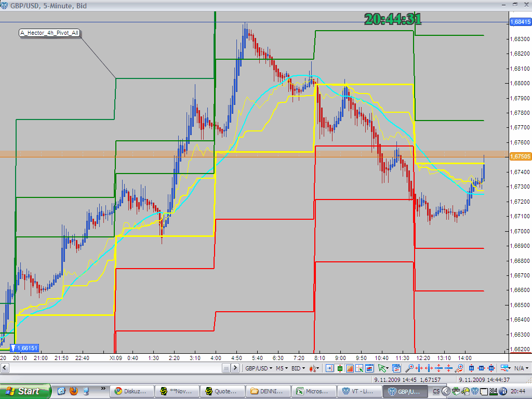532x399 pixels.
Task: Click the CS language indicator in tray
Action: (x=436, y=391)
